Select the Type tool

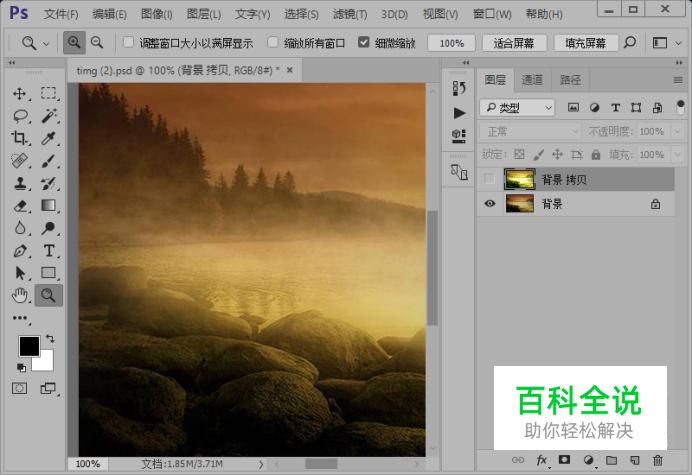[49, 251]
